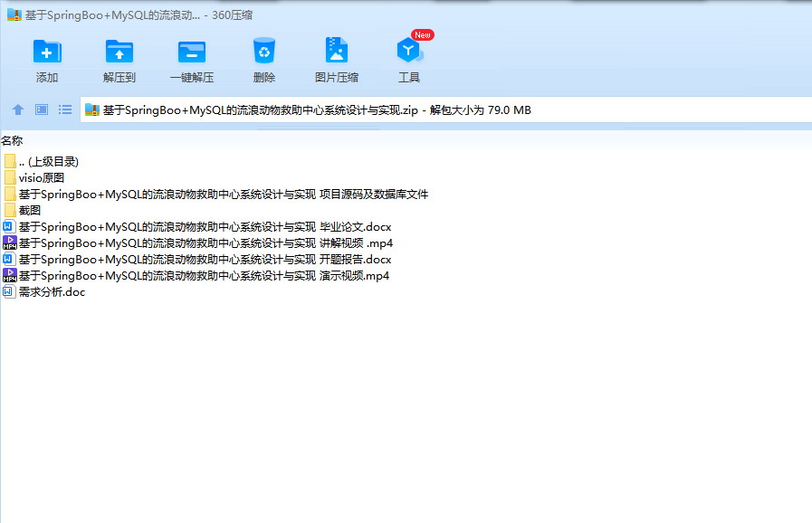The width and height of the screenshot is (812, 523).
Task: Click the 360压缩 app icon in the title bar
Action: coord(14,15)
